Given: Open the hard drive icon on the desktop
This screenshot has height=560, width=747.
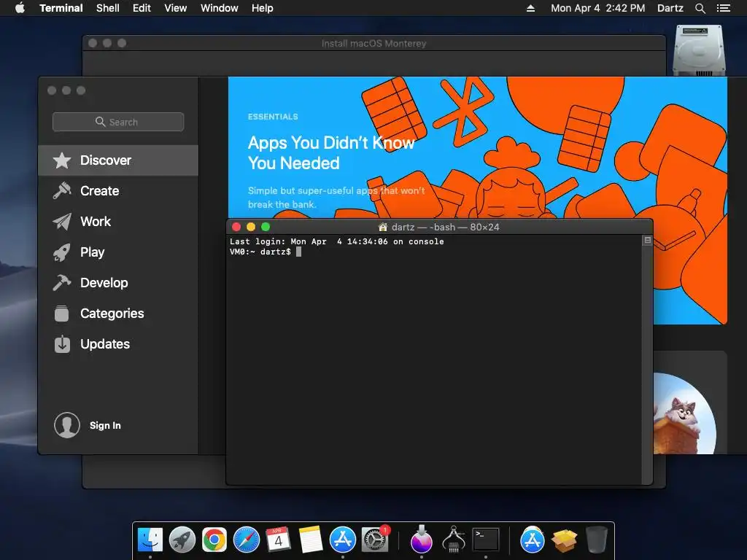Looking at the screenshot, I should (699, 50).
